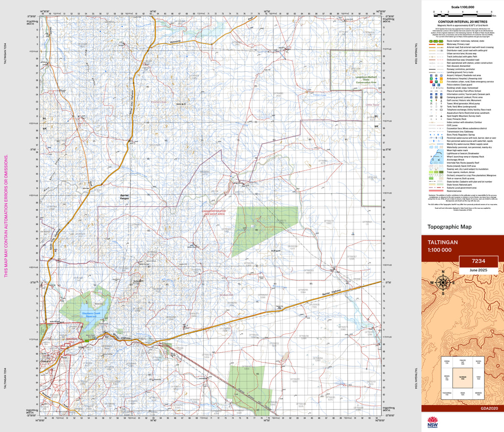Click the compass rose on the cover panel
The height and width of the screenshot is (432, 504).
[444, 283]
